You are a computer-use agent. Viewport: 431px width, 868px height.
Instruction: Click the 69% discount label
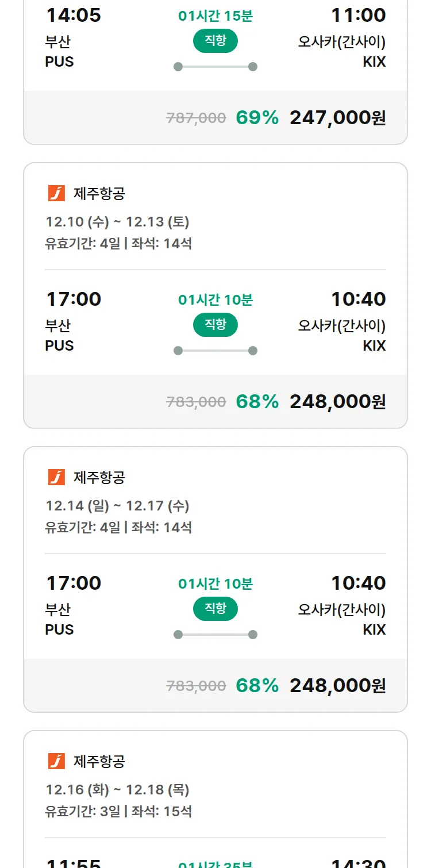click(x=257, y=118)
